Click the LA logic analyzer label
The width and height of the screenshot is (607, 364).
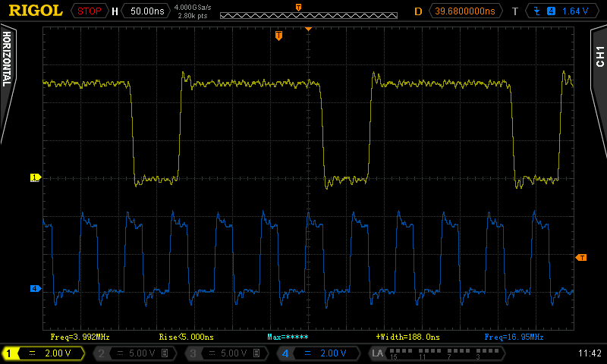coord(377,353)
